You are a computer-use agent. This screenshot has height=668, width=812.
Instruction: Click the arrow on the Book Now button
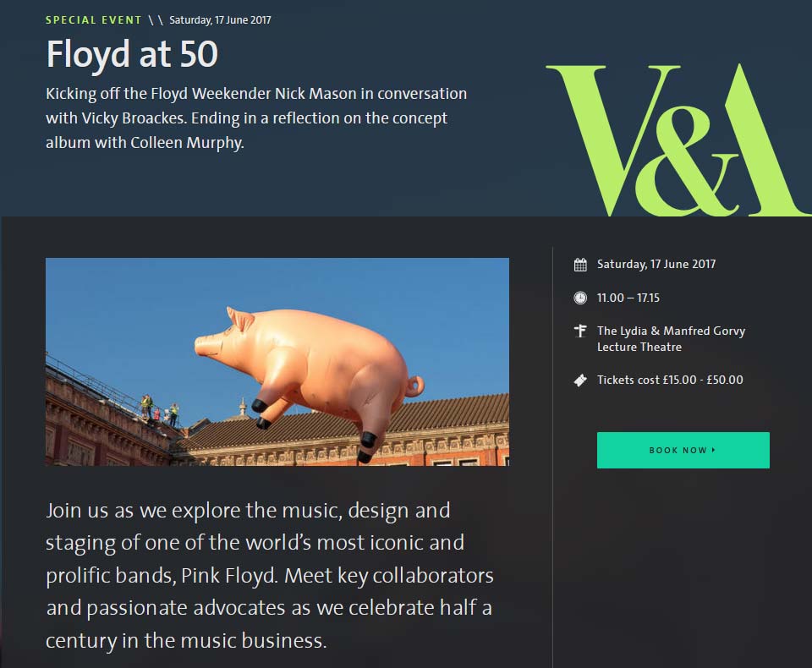pos(714,450)
